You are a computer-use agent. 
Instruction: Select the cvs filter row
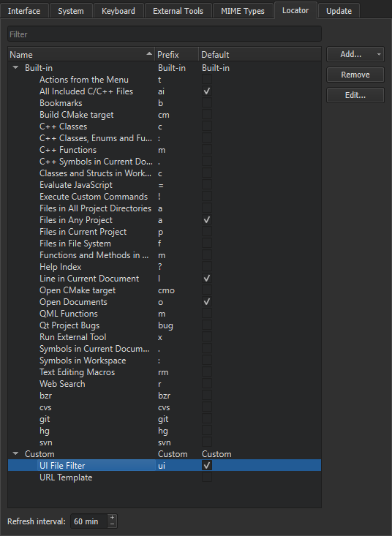(x=165, y=407)
